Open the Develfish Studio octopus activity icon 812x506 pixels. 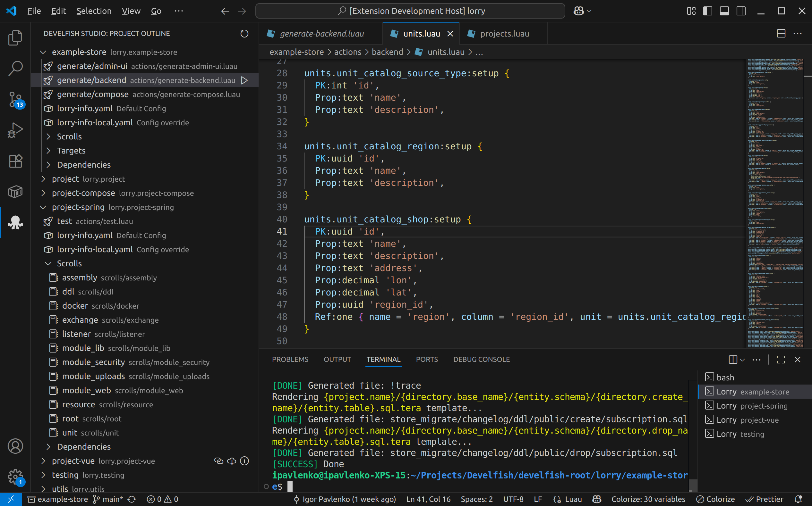coord(15,222)
